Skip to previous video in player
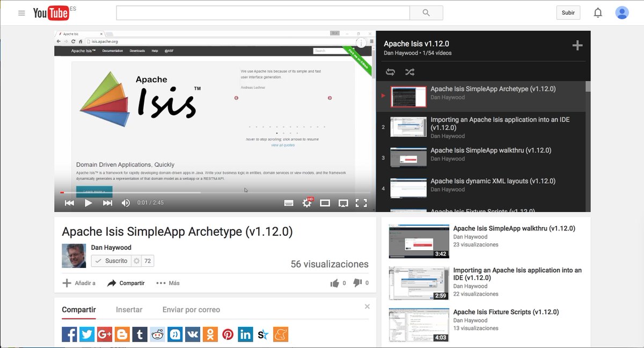 69,202
